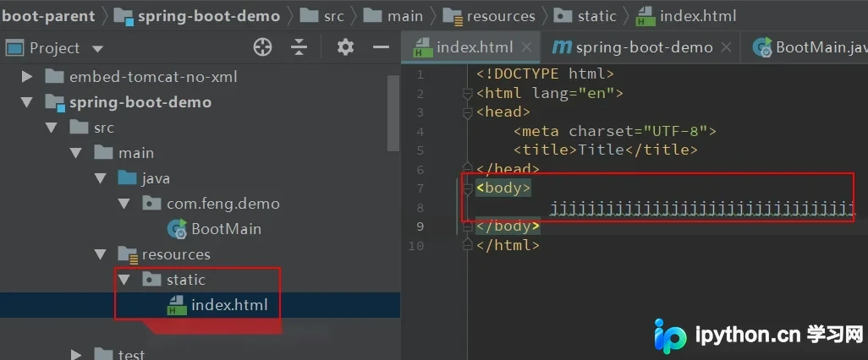The height and width of the screenshot is (360, 868).
Task: Click the jjjj text on line 8
Action: click(703, 208)
